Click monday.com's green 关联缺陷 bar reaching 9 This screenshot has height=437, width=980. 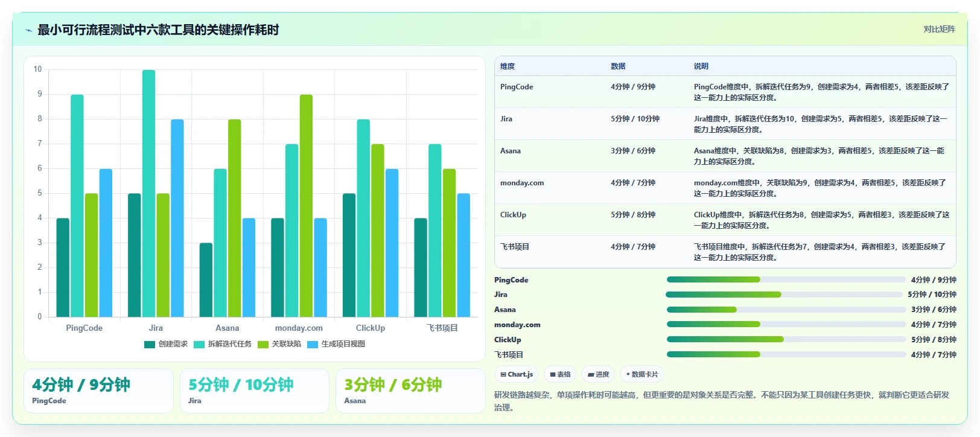tap(306, 206)
